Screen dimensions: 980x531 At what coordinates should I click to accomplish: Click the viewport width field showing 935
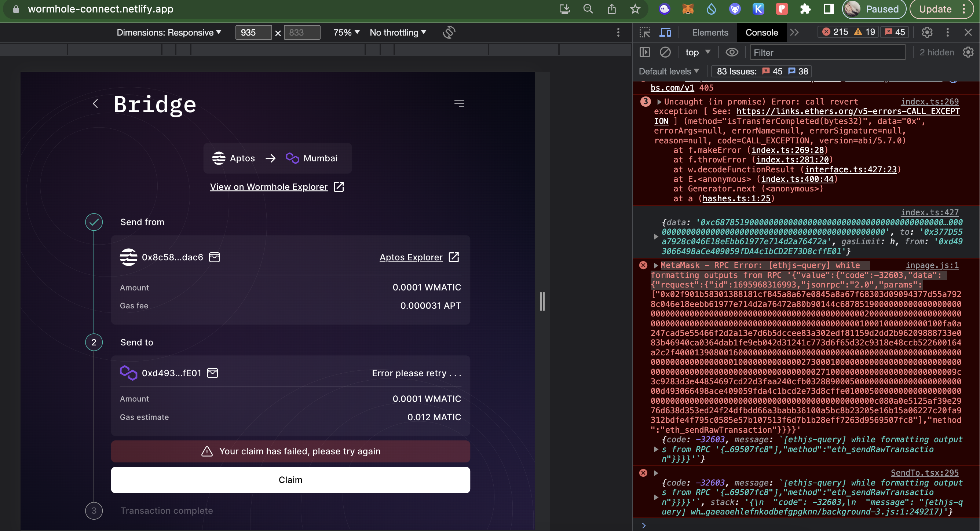click(x=253, y=32)
